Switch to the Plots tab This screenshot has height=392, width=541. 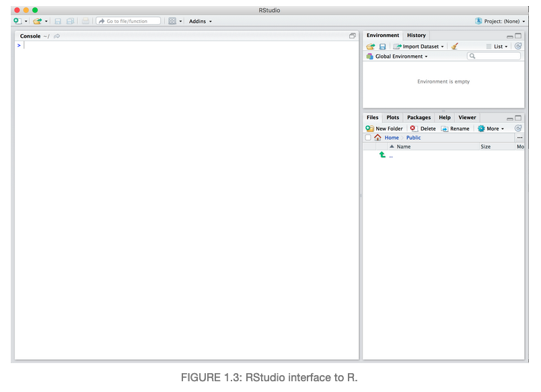click(x=393, y=117)
